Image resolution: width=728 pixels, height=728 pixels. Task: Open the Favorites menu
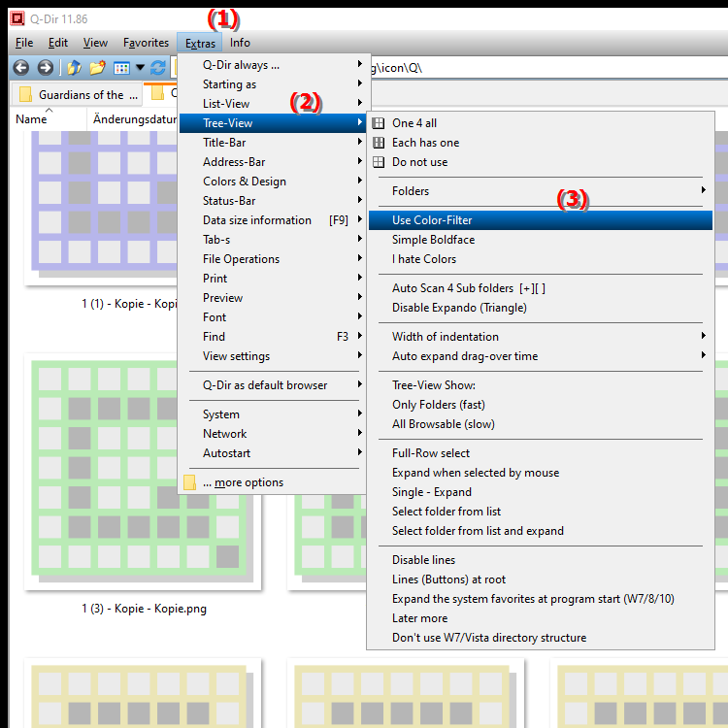point(146,43)
